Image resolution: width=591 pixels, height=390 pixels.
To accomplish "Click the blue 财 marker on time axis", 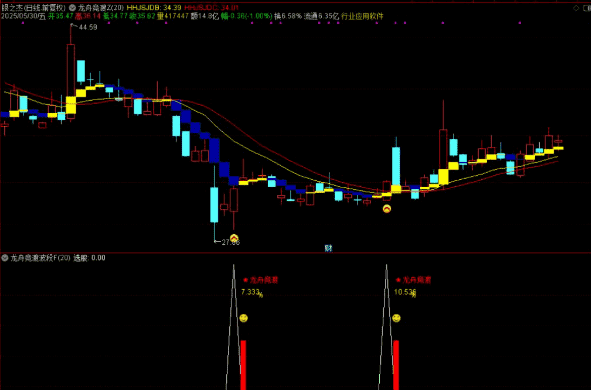I will click(328, 248).
